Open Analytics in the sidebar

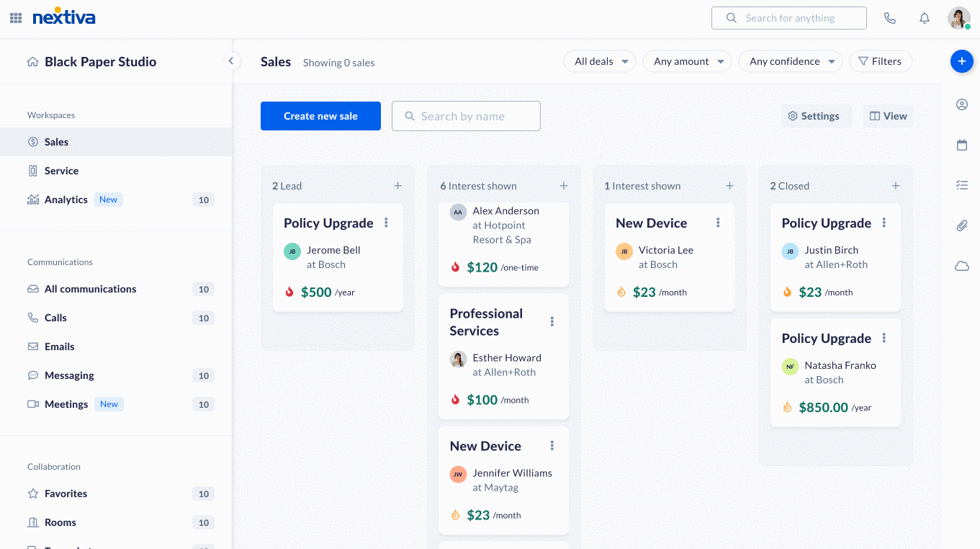click(66, 200)
